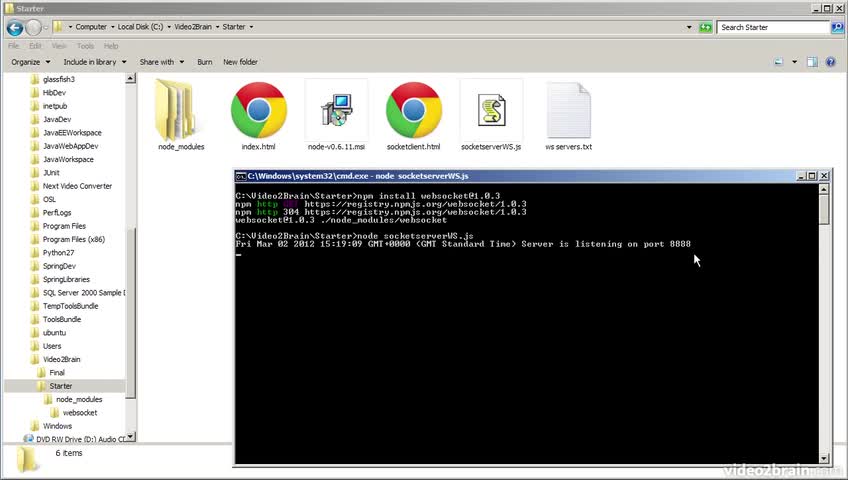Viewport: 848px width, 480px height.
Task: Click navigation pane scroll down arrow
Action: coord(130,437)
